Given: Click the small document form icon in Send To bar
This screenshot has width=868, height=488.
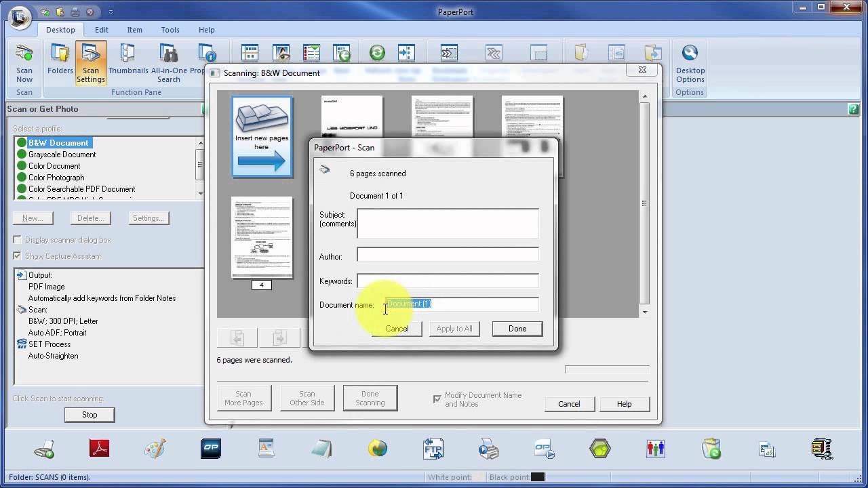Looking at the screenshot, I should tap(767, 449).
